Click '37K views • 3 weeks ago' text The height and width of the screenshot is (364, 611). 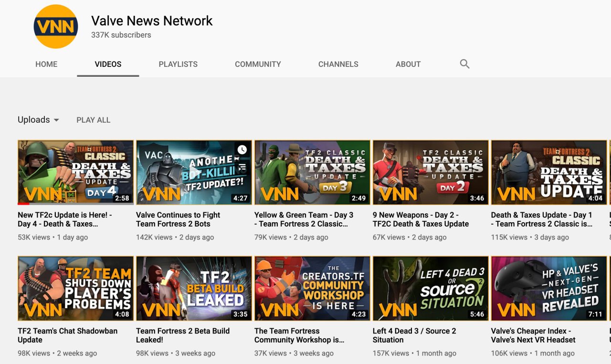pyautogui.click(x=294, y=353)
